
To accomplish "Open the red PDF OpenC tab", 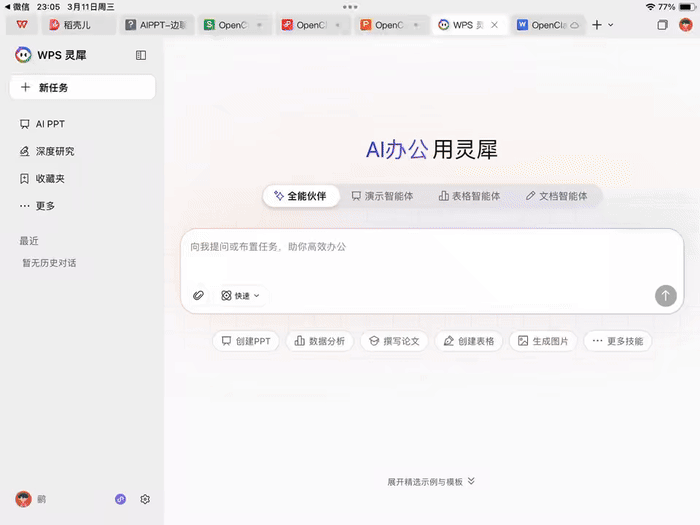I will [x=312, y=25].
